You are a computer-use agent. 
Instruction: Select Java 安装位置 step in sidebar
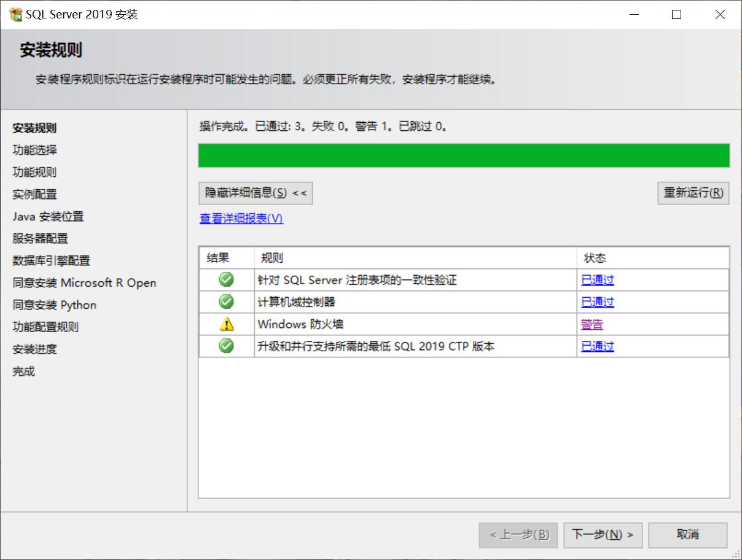pyautogui.click(x=48, y=217)
